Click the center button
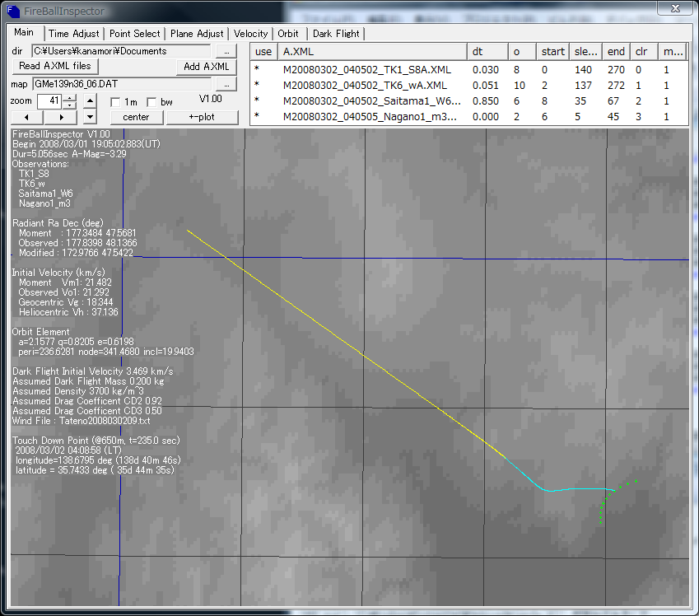699x616 pixels. point(136,117)
